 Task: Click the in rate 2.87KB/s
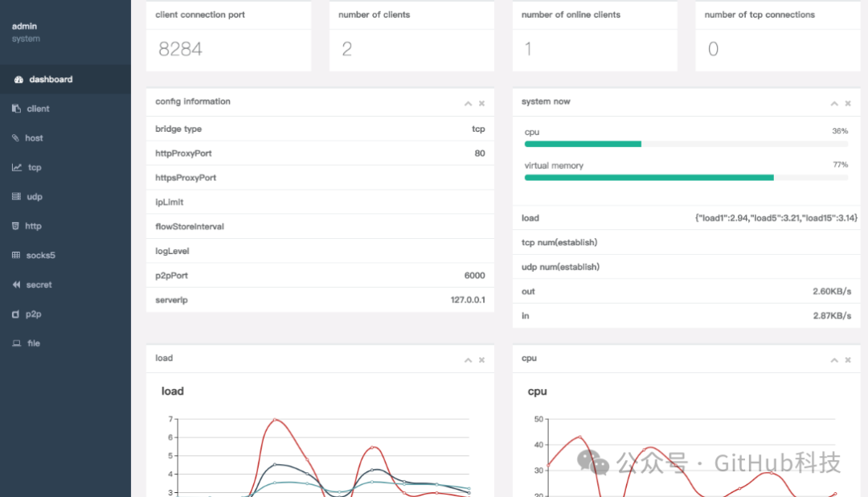click(x=832, y=316)
